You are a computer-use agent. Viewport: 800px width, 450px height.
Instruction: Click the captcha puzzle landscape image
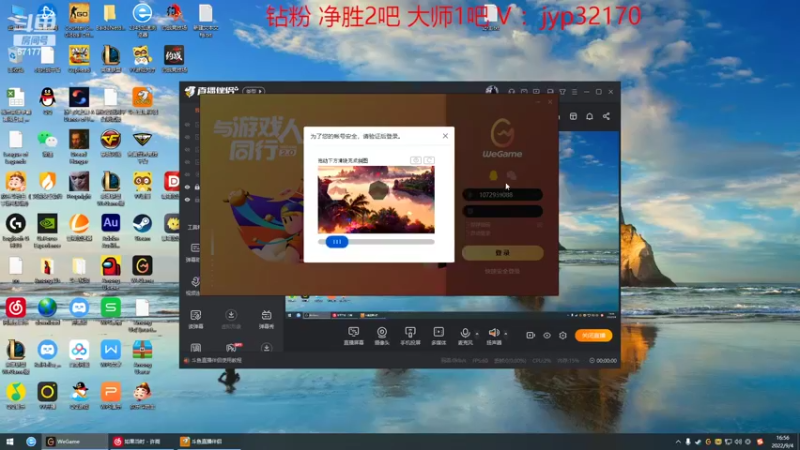click(x=376, y=199)
